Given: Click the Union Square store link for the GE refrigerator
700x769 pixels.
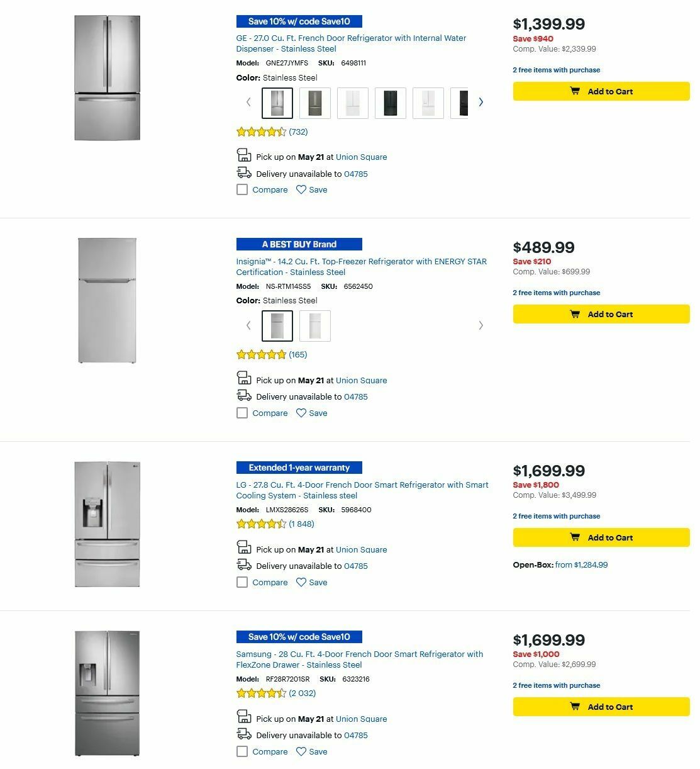Looking at the screenshot, I should [361, 157].
